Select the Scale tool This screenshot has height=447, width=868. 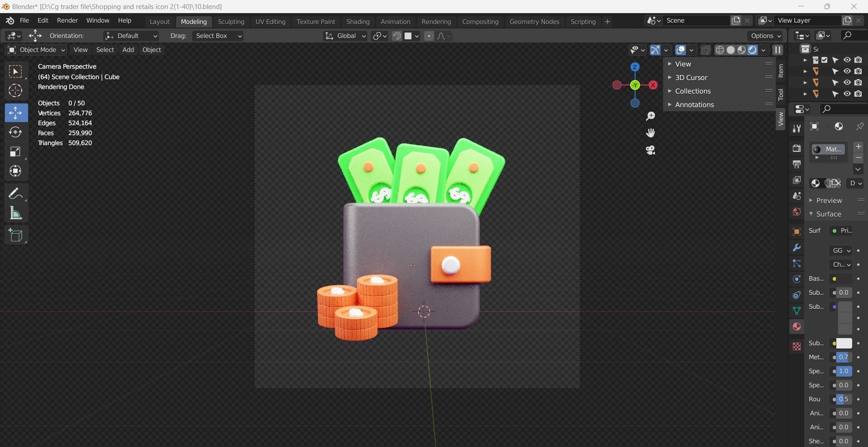15,151
